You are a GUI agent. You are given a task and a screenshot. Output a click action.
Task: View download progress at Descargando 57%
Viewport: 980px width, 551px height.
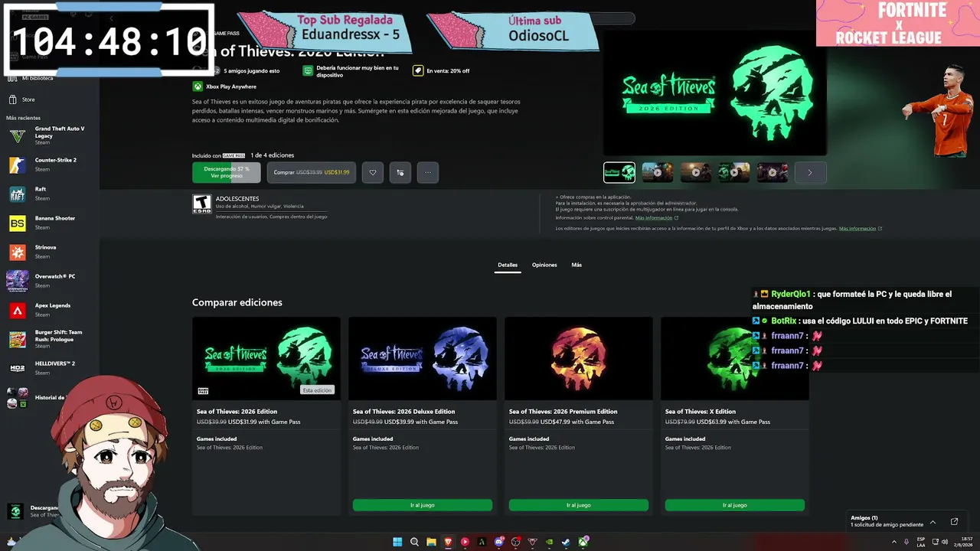227,172
